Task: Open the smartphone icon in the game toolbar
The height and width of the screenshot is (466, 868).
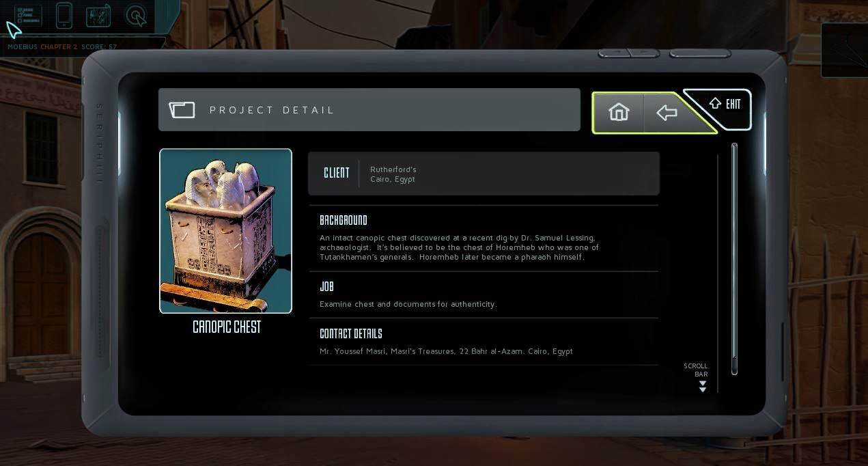Action: point(64,15)
